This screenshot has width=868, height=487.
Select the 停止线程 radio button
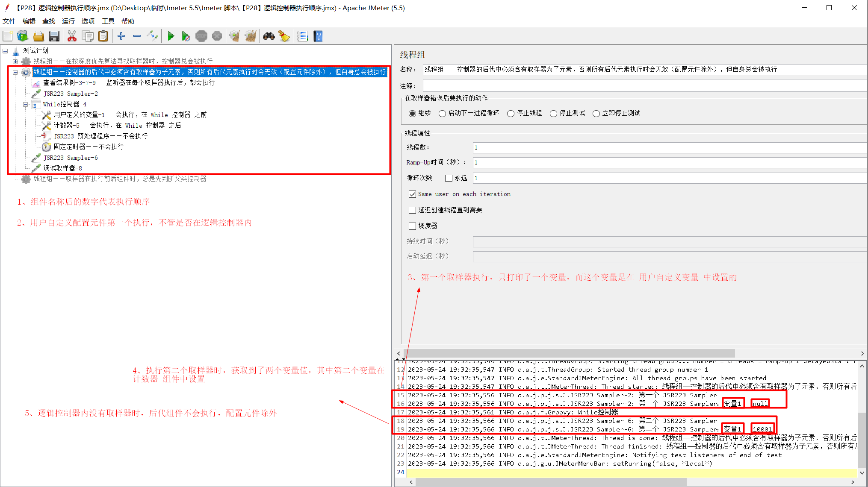511,113
